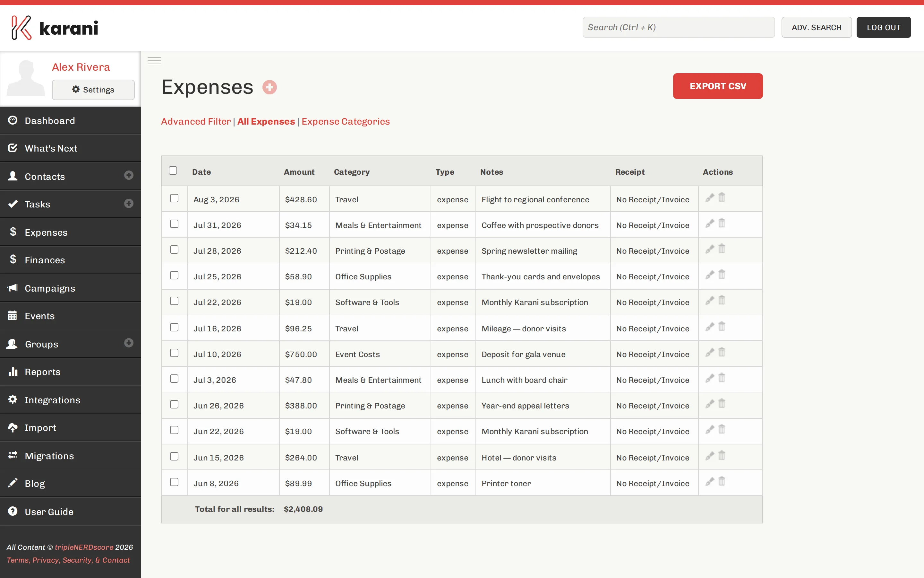Add a new expense via plus icon
924x578 pixels.
(269, 87)
